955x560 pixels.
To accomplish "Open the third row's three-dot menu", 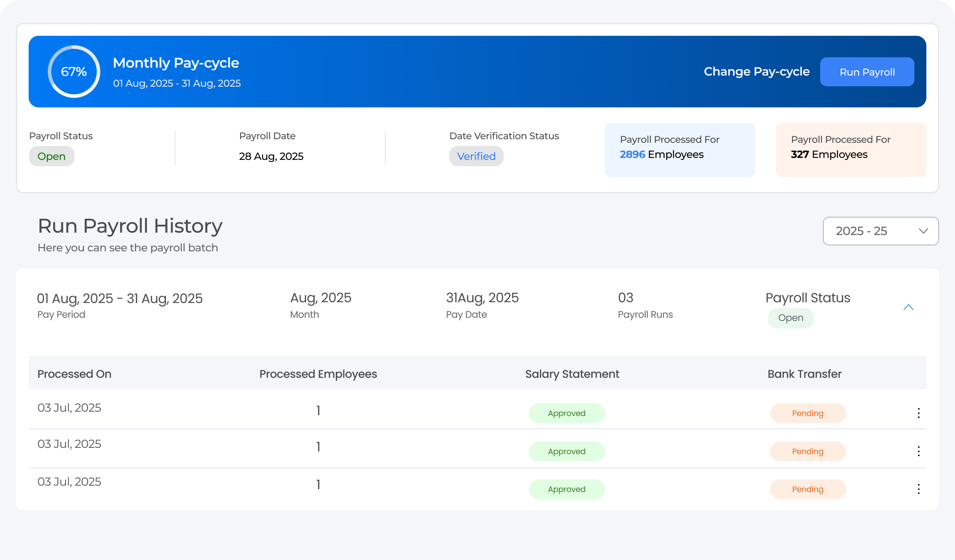I will pos(918,489).
